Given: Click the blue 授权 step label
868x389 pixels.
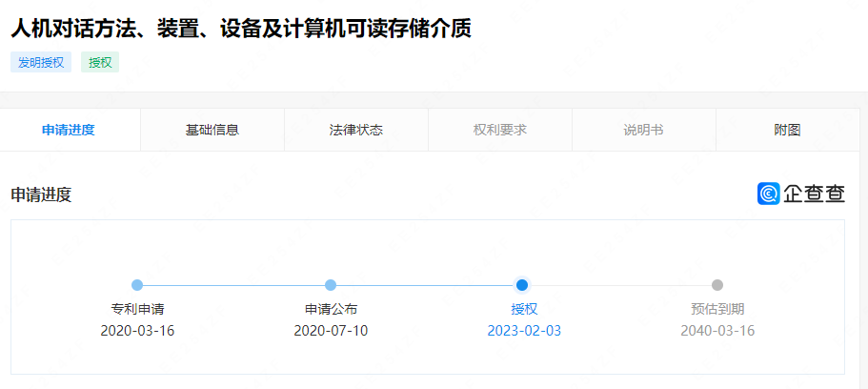Looking at the screenshot, I should pos(524,309).
